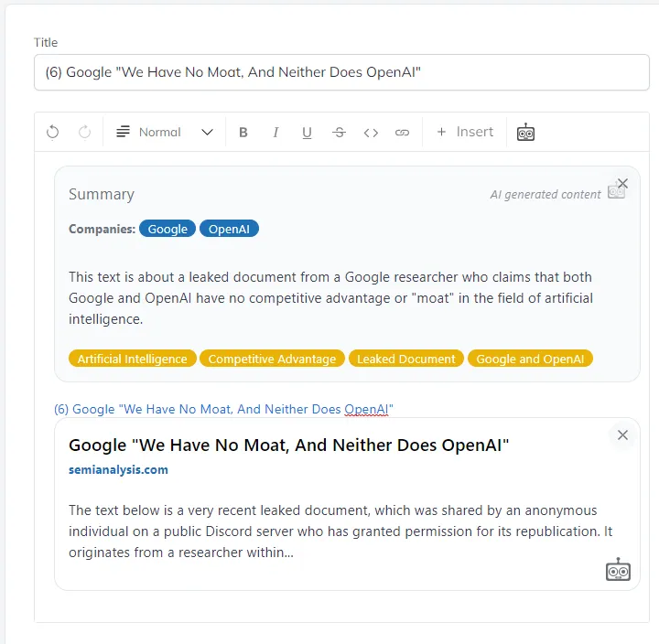
Task: Select the OpenAI company tag
Action: (x=229, y=229)
